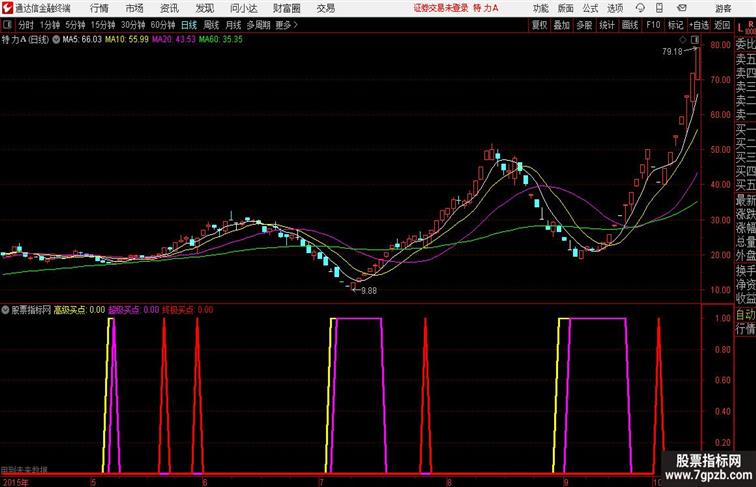Select the 日线 daily period tab

[x=189, y=25]
